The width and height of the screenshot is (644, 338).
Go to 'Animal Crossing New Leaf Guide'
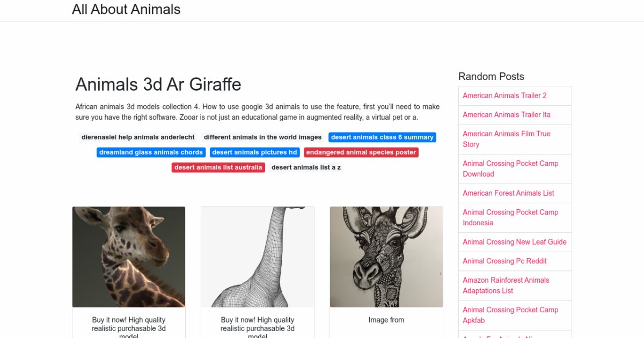tap(515, 242)
